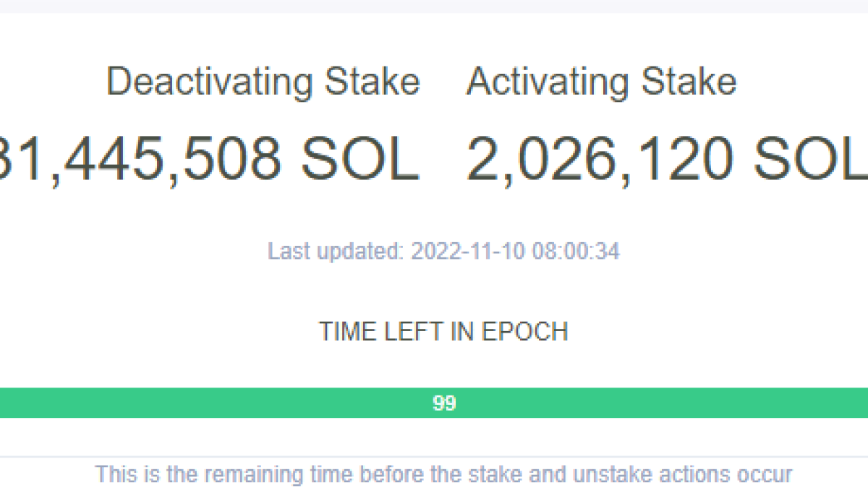Click the thin divider line below the progress bar
This screenshot has width=868, height=488.
(x=434, y=456)
